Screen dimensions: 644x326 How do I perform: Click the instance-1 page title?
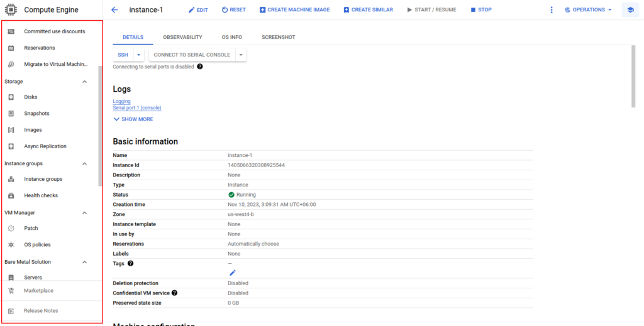click(146, 10)
